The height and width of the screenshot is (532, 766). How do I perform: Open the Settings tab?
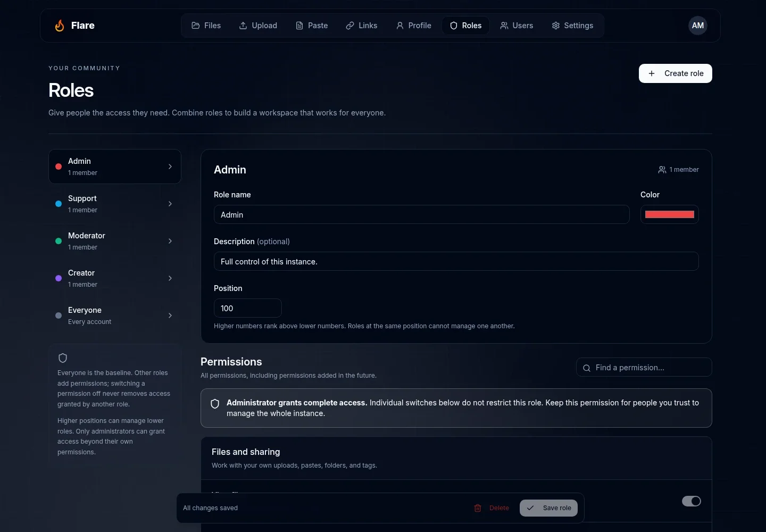click(x=572, y=26)
